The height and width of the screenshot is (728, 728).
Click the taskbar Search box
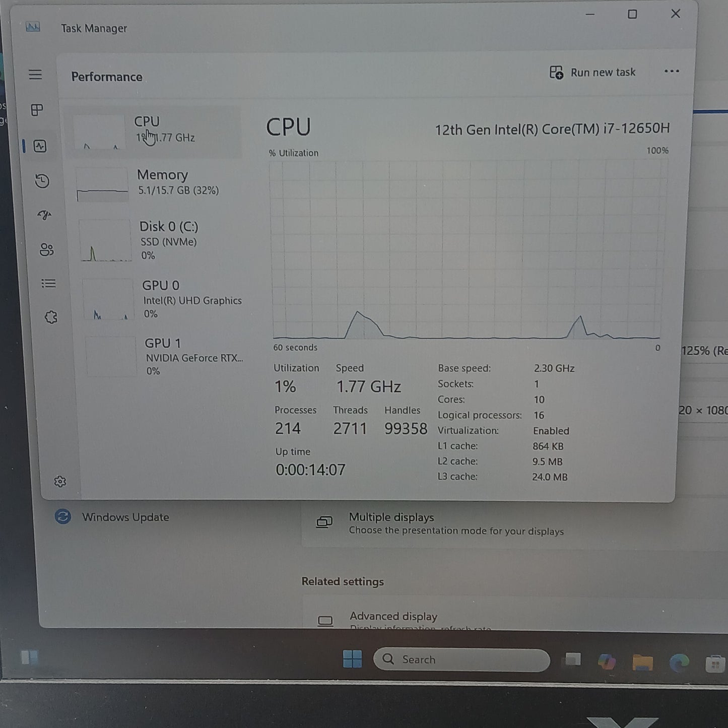tap(461, 659)
